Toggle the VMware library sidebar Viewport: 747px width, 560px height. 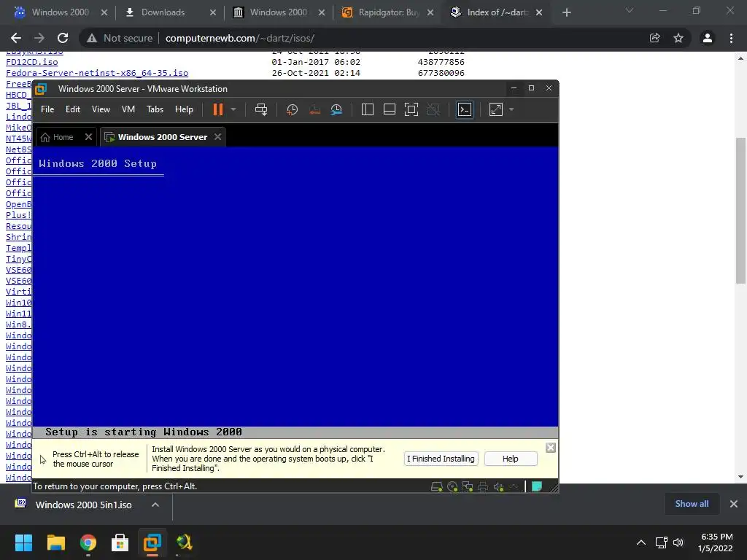(x=368, y=109)
